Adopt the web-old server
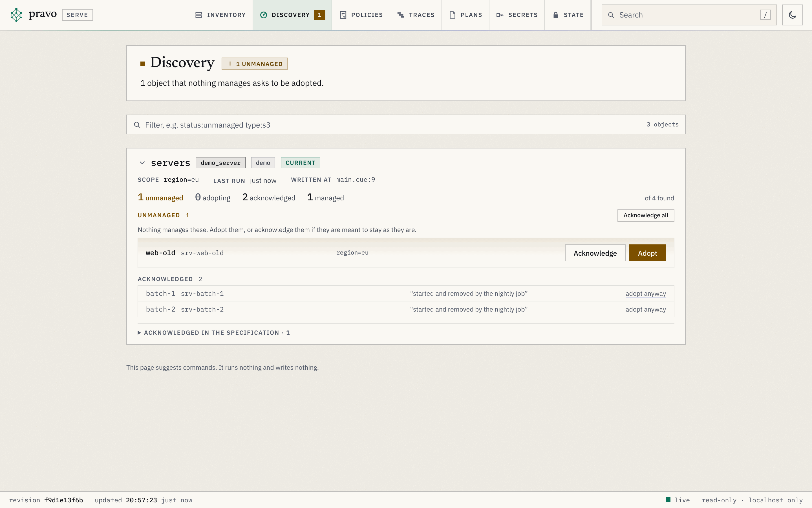This screenshot has width=812, height=508. pyautogui.click(x=647, y=253)
